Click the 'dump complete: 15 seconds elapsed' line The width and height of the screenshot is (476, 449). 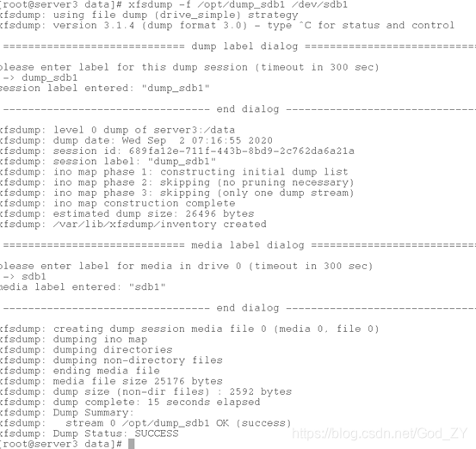tap(130, 402)
